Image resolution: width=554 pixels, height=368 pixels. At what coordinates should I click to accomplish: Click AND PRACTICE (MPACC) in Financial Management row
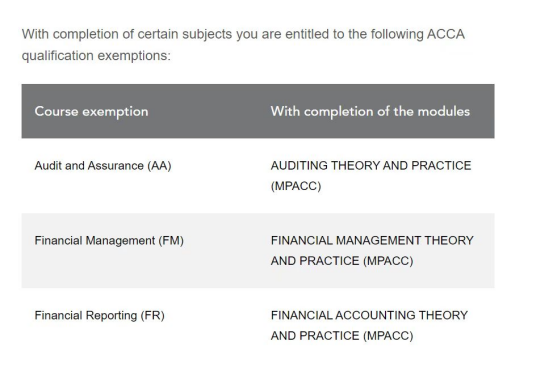coord(342,261)
